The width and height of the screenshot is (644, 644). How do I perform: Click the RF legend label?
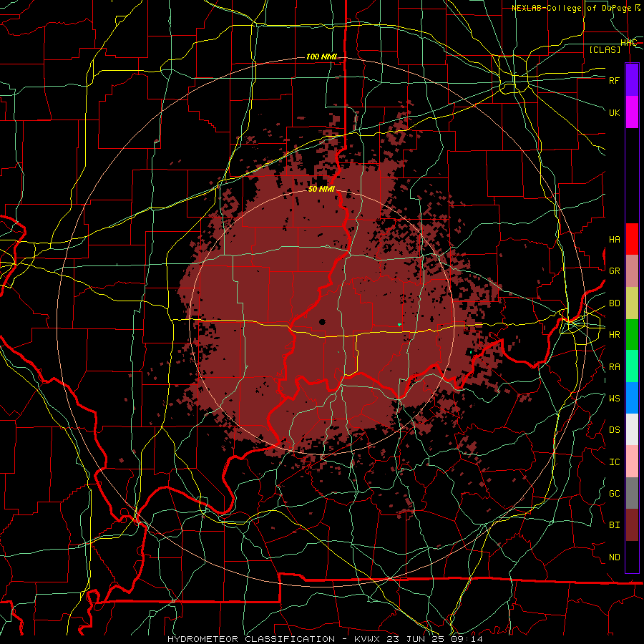[x=614, y=80]
